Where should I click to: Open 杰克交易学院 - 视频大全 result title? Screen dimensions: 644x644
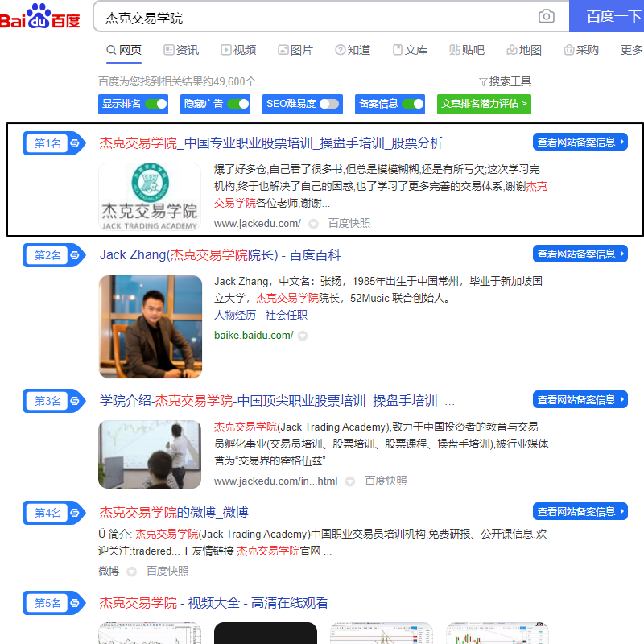[x=213, y=603]
